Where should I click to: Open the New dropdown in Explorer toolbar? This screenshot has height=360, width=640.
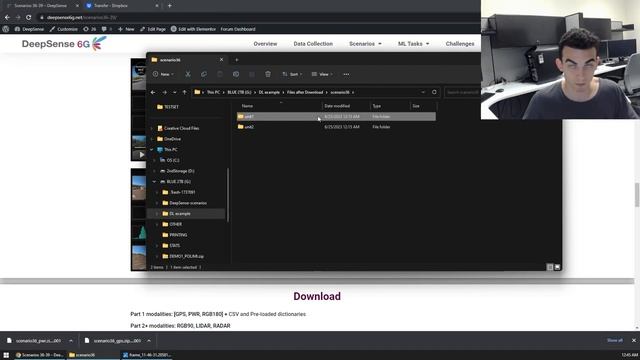[163, 74]
